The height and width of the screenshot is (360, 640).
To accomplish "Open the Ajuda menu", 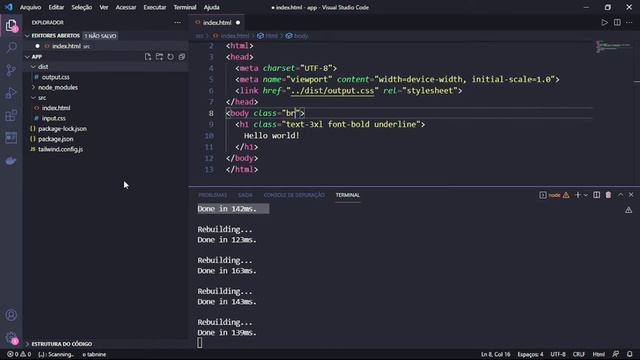I will [211, 7].
